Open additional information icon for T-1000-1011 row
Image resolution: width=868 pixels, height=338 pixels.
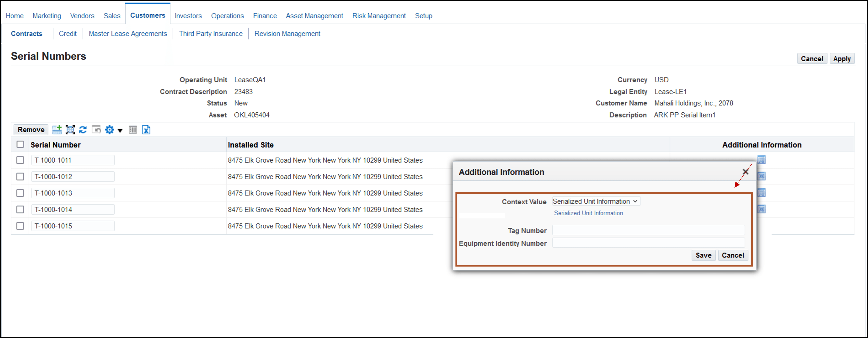[x=761, y=160]
